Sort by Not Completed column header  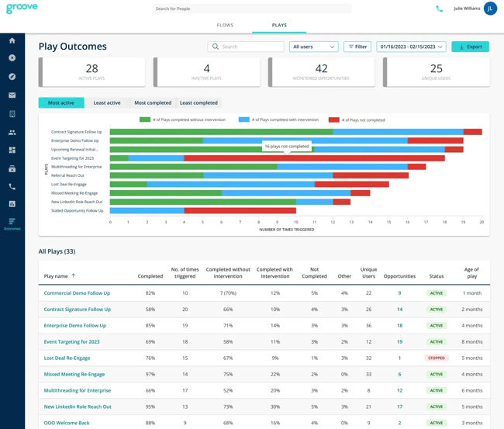pos(314,273)
